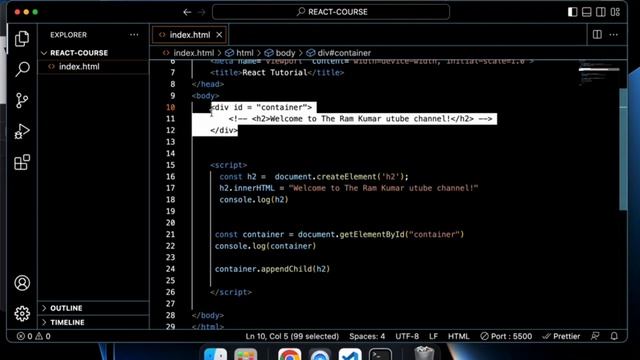The height and width of the screenshot is (360, 640).
Task: Click body in the breadcrumb
Action: pos(285,53)
